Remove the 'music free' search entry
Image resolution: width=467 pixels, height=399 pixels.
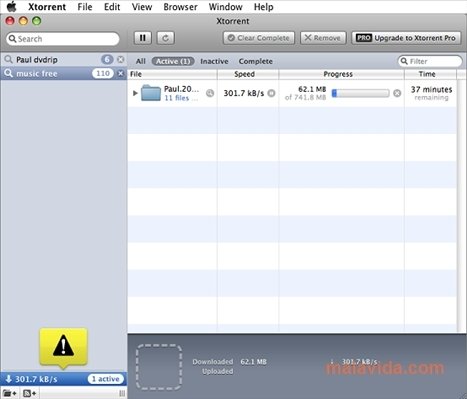(x=121, y=73)
